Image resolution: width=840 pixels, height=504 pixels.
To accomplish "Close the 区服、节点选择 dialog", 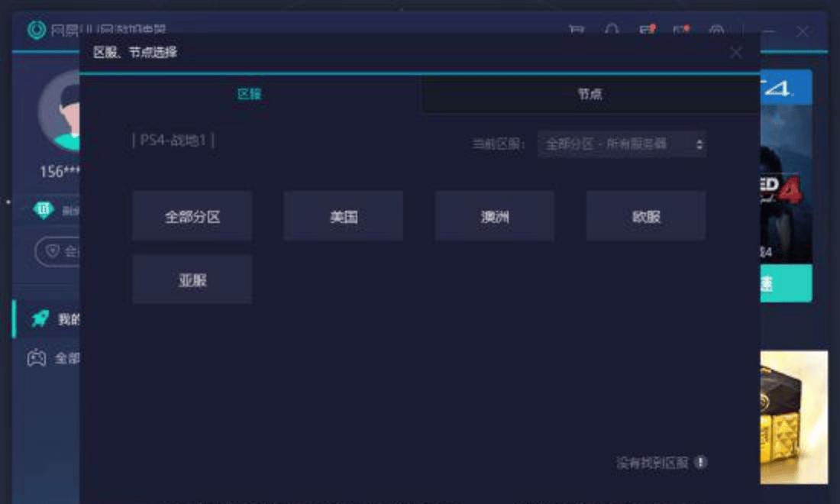I will [x=736, y=53].
